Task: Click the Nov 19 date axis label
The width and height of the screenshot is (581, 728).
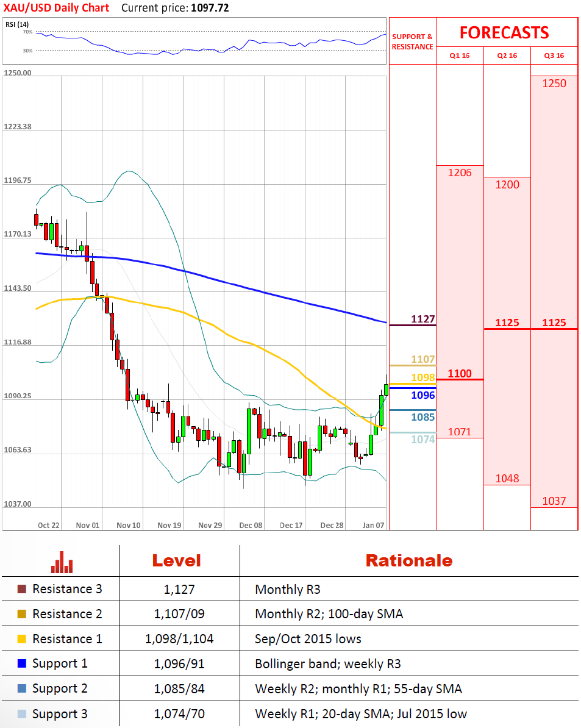Action: tap(169, 525)
